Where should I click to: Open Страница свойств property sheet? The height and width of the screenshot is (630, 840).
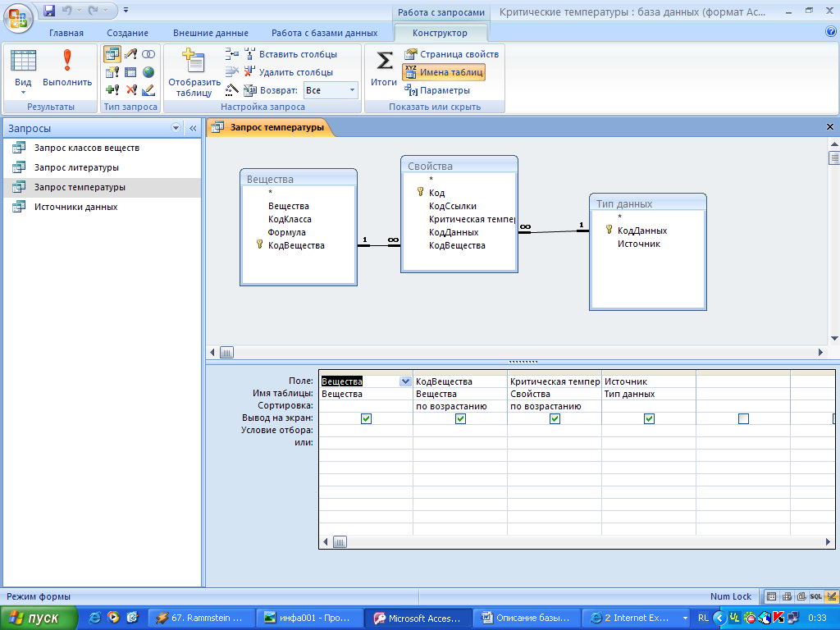pos(451,54)
